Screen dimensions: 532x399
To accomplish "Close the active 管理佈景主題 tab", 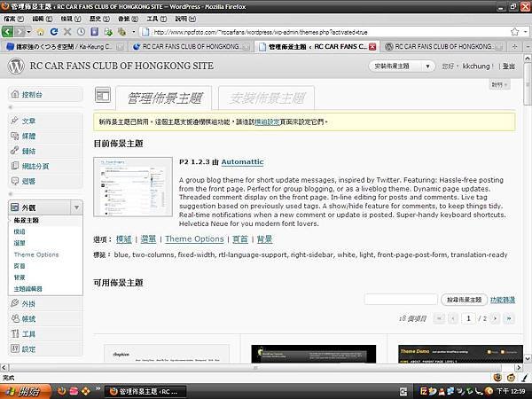I will pos(372,47).
